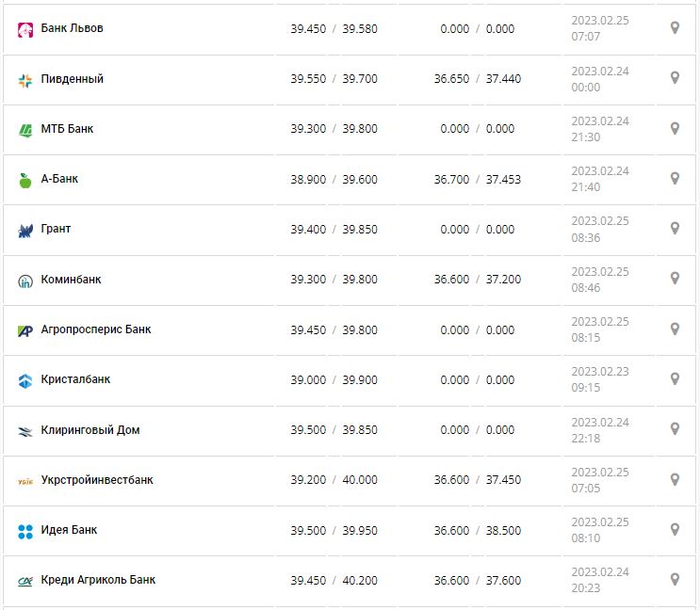Screen dimensions: 700x610
Task: Open map pin for Коминбанк row
Action: (675, 279)
